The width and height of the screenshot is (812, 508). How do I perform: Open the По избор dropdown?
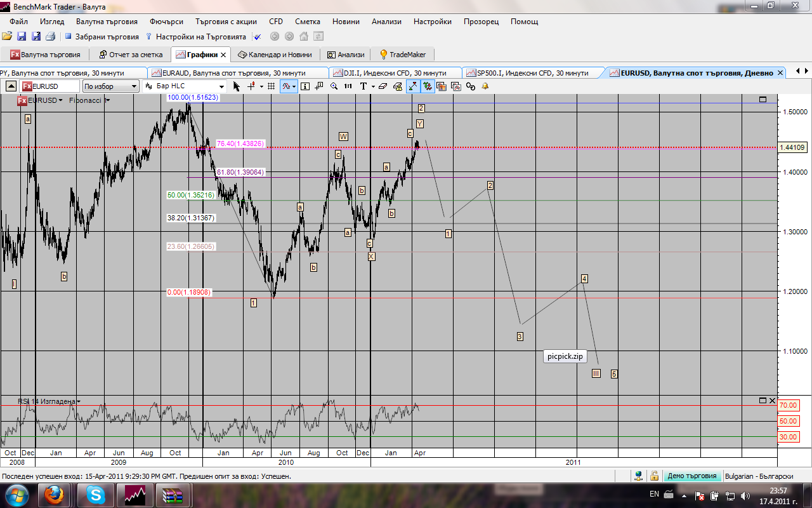point(111,86)
